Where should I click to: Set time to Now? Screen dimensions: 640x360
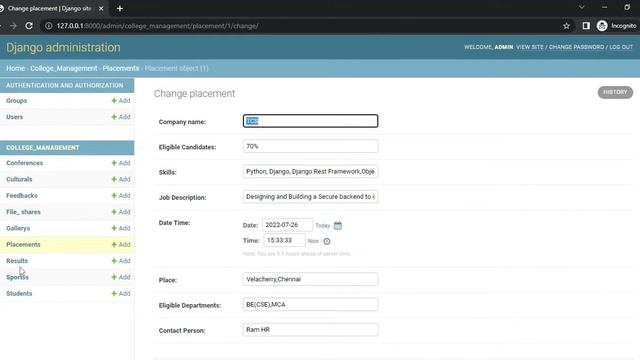point(313,241)
